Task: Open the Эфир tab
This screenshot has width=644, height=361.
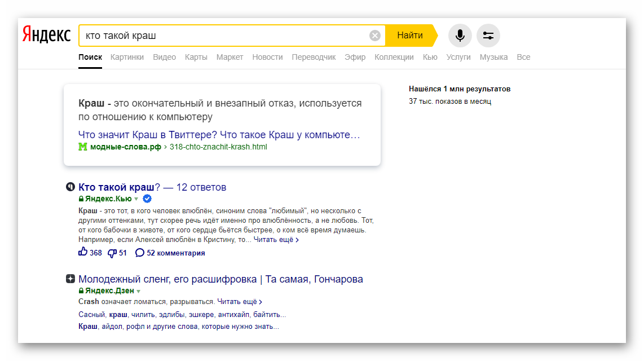Action: click(355, 57)
